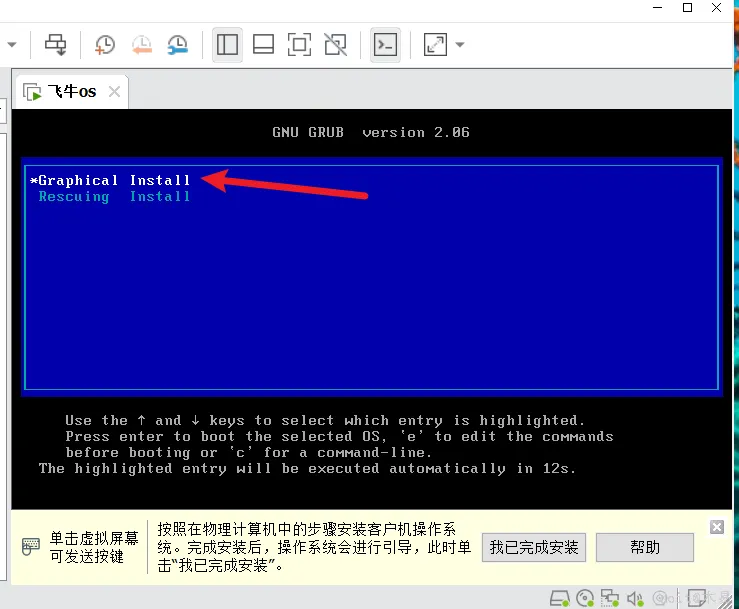Click the message log note icon
This screenshot has width=739, height=609.
tap(696, 598)
